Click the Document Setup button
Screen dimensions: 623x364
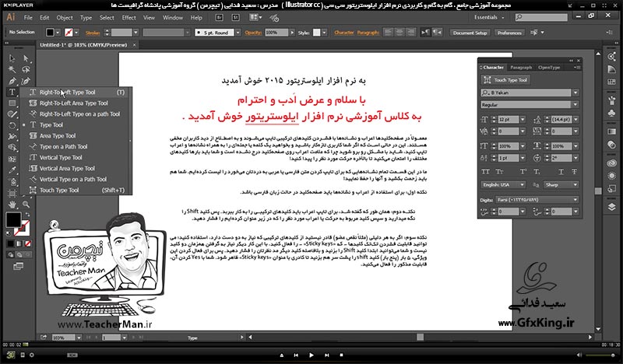tap(470, 33)
